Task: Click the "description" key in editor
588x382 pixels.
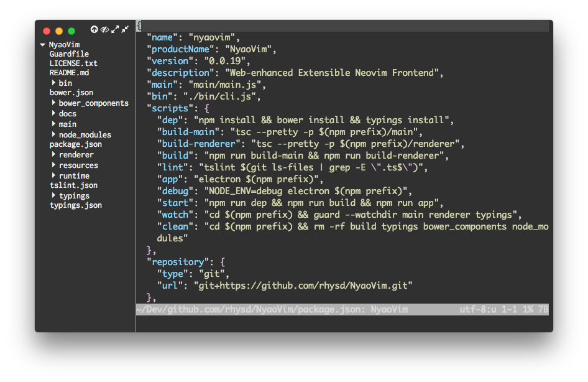Action: (x=180, y=73)
